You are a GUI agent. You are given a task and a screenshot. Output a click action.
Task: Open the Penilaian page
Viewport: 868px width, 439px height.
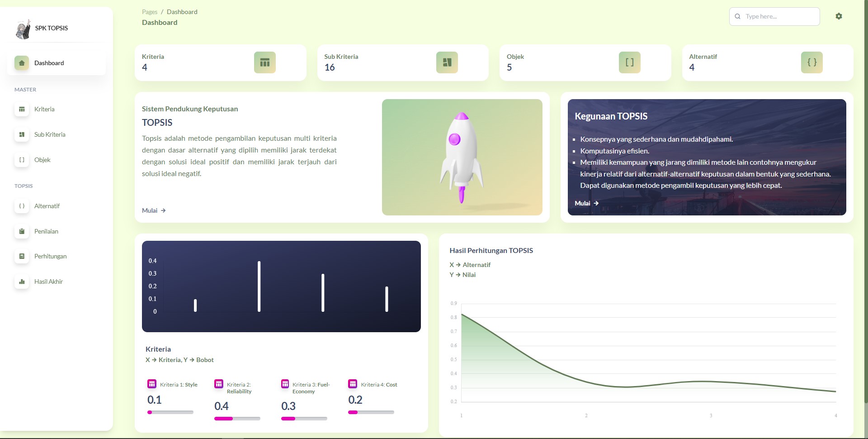coord(47,231)
